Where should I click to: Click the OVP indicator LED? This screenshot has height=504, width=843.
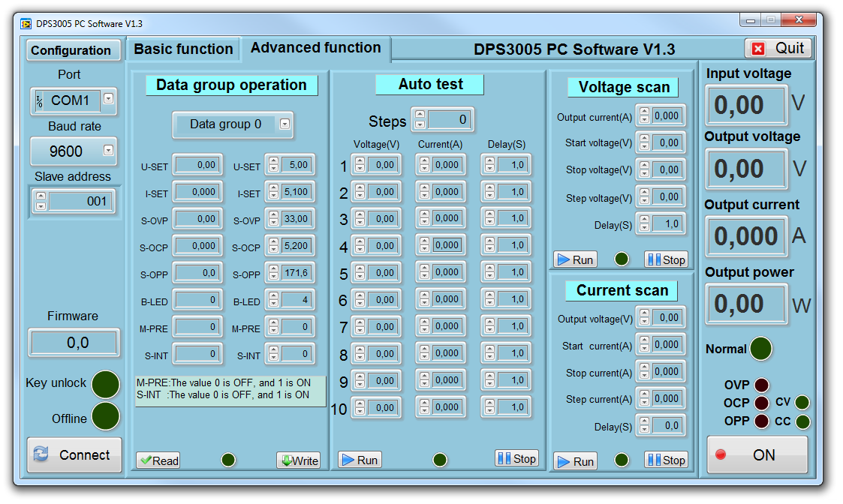(761, 385)
